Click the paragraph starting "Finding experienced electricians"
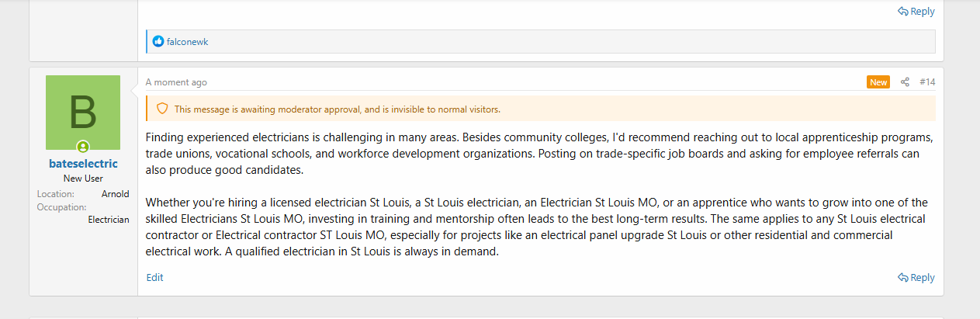980x319 pixels. (x=539, y=154)
